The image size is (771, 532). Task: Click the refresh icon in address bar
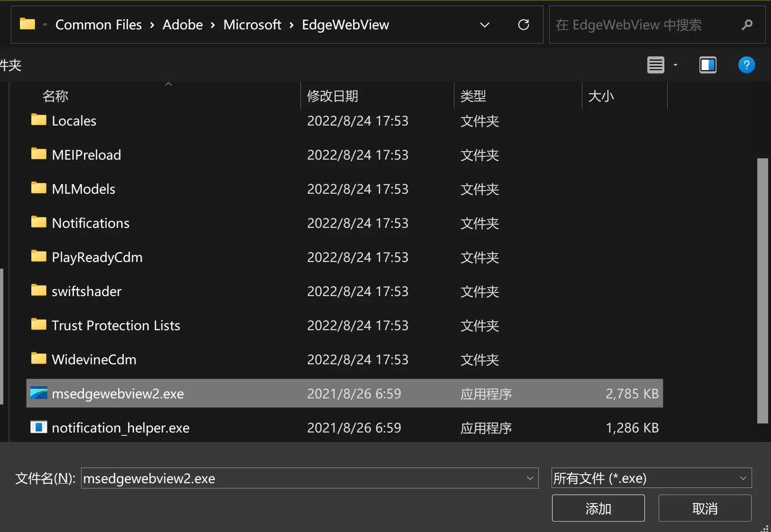(x=523, y=25)
